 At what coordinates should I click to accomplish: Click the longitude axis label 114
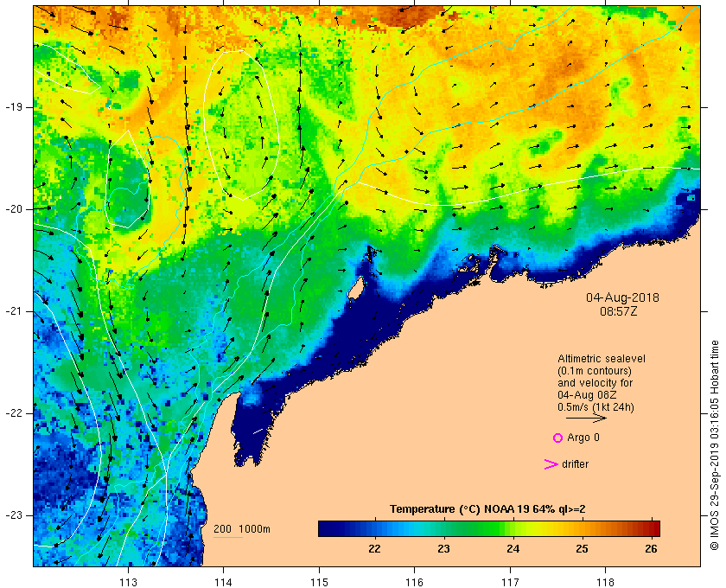[x=224, y=582]
